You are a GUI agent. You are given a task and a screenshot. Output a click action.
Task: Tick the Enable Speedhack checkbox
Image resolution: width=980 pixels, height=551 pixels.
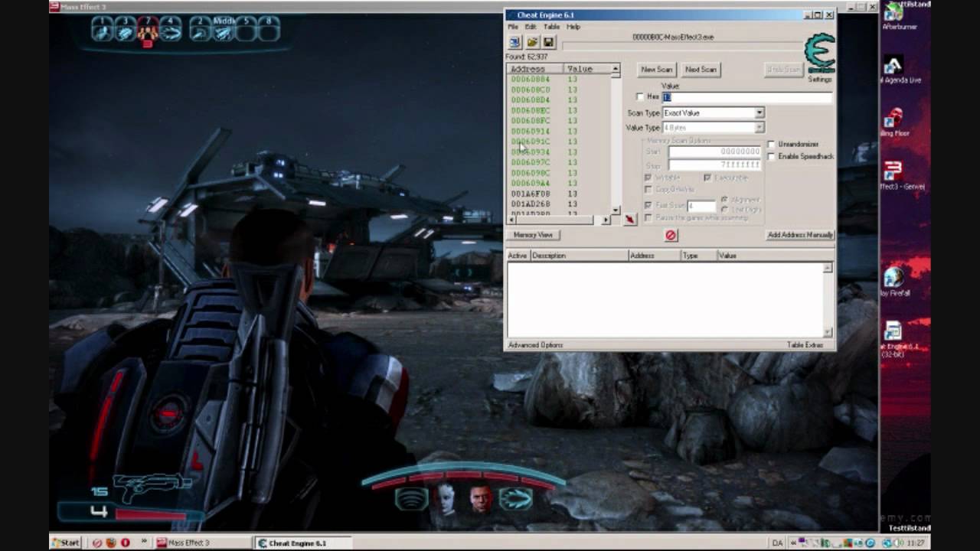click(771, 156)
